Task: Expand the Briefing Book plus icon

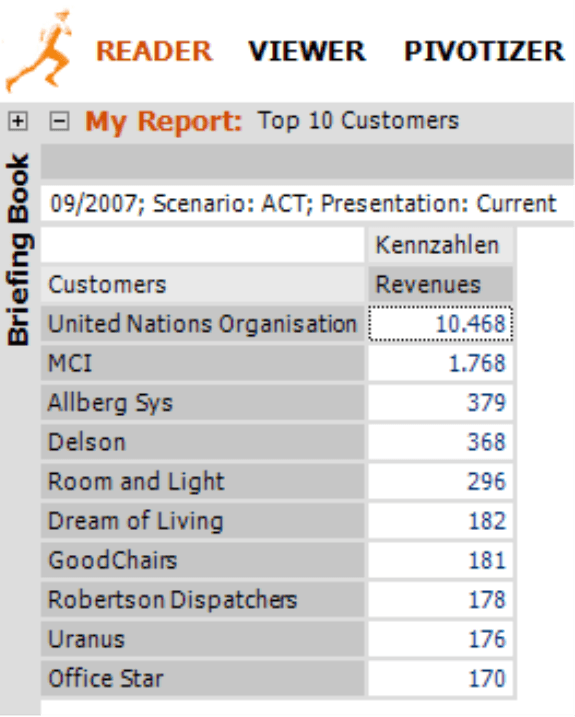Action: (x=18, y=121)
